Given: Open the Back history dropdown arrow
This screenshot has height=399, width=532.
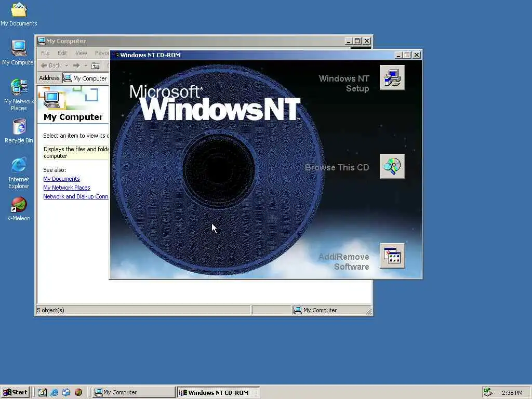Looking at the screenshot, I should [67, 65].
